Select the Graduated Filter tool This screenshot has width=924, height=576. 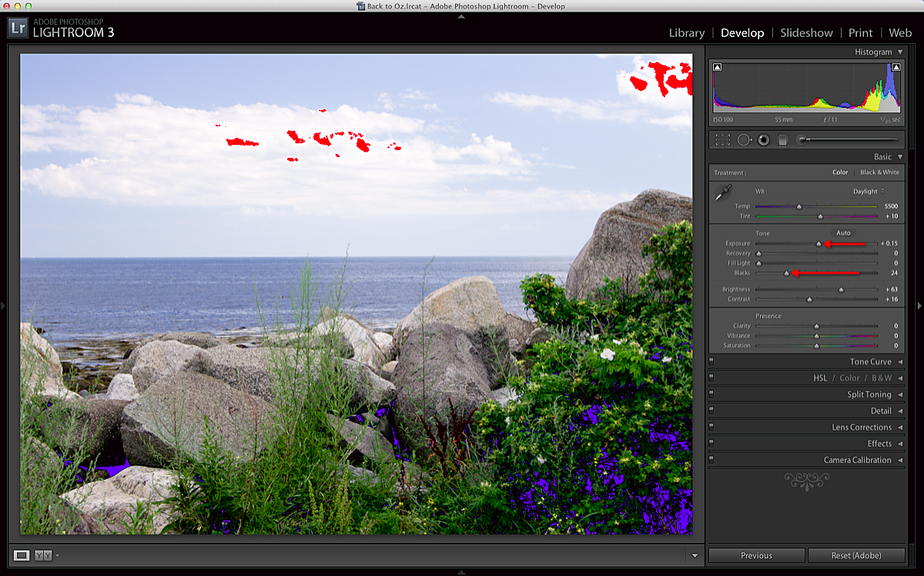pos(782,140)
